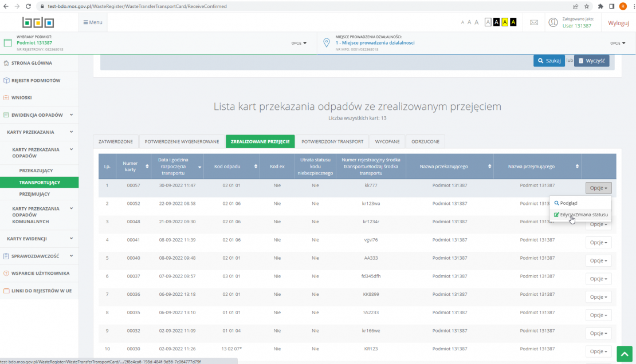Click the largest font size A icon
The width and height of the screenshot is (636, 364).
pos(476,22)
